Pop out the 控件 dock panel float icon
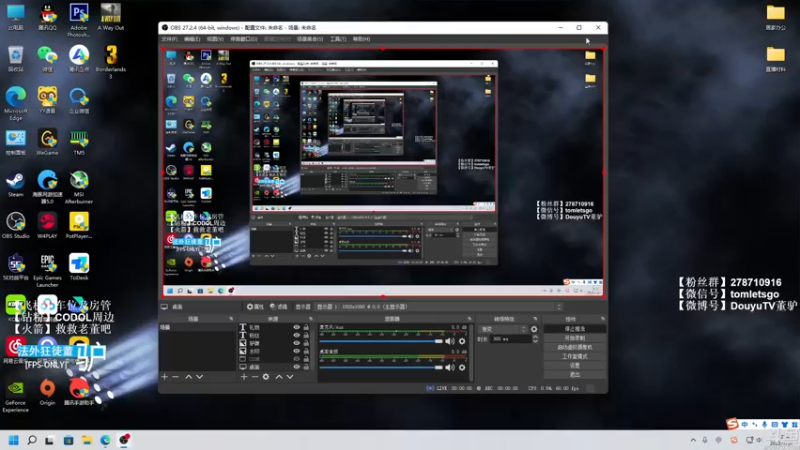Viewport: 800px width, 450px height. click(603, 319)
